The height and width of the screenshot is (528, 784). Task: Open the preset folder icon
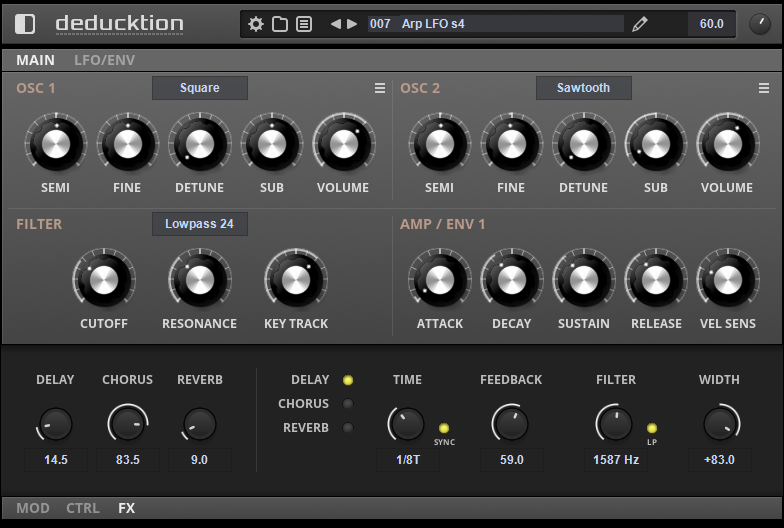click(280, 24)
